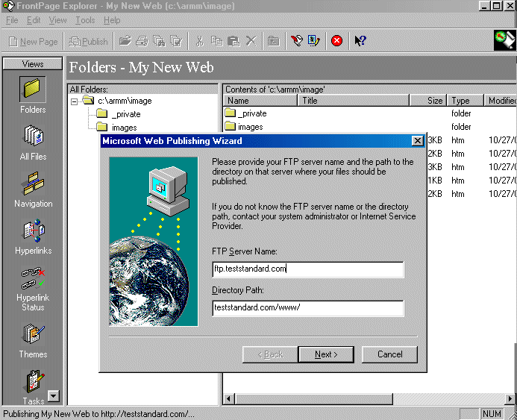This screenshot has width=517, height=420.
Task: Click the Next button in wizard
Action: 326,354
